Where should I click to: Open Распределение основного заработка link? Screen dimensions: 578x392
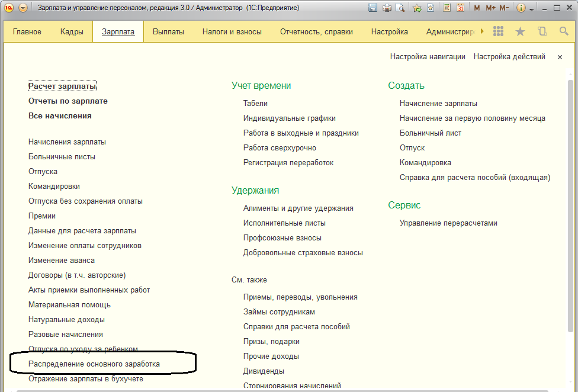point(94,364)
